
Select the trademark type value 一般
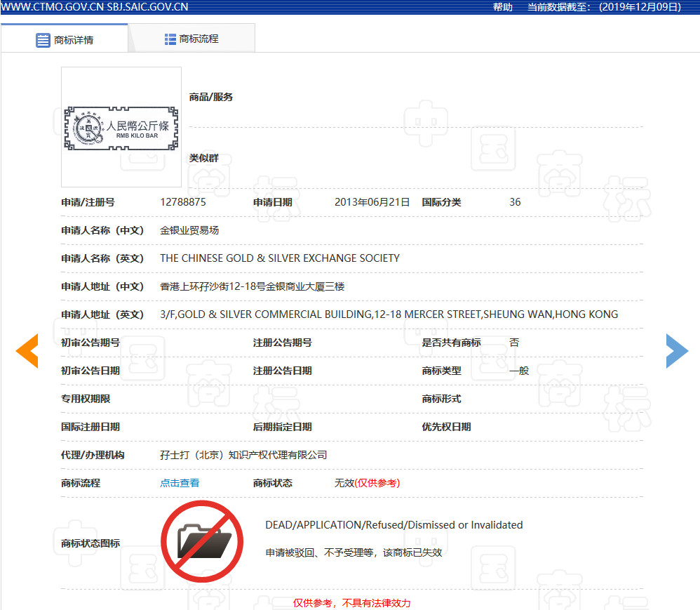click(519, 371)
